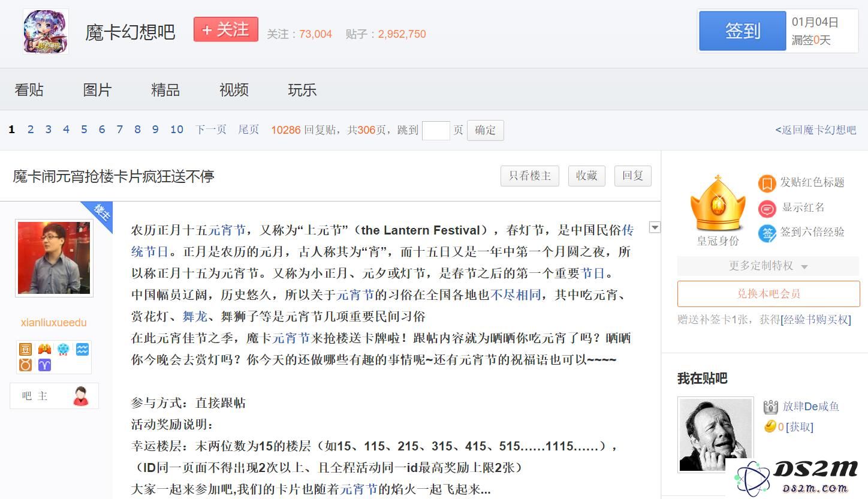This screenshot has width=868, height=499.
Task: Click 尾页 last page link
Action: click(x=249, y=130)
